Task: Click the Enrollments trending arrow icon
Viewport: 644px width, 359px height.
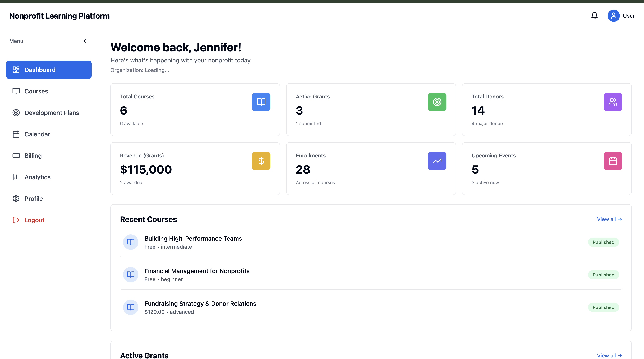Action: click(x=437, y=161)
